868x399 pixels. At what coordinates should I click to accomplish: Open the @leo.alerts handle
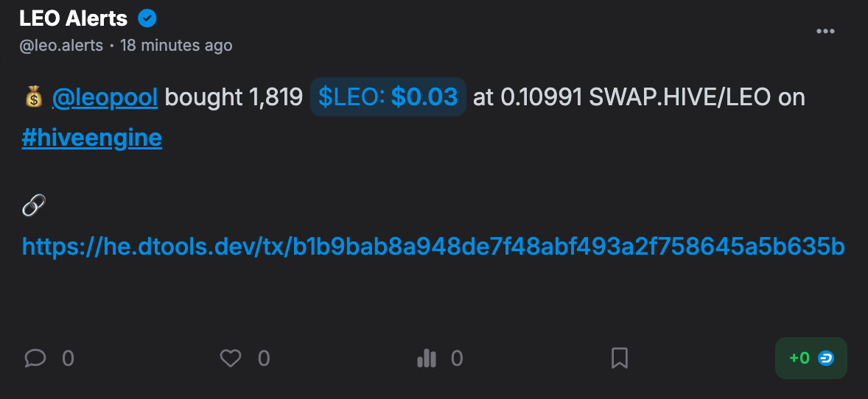click(x=61, y=46)
